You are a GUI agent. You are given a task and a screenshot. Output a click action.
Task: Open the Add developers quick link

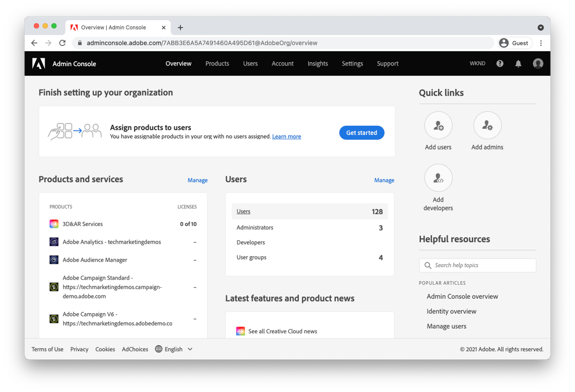click(438, 178)
